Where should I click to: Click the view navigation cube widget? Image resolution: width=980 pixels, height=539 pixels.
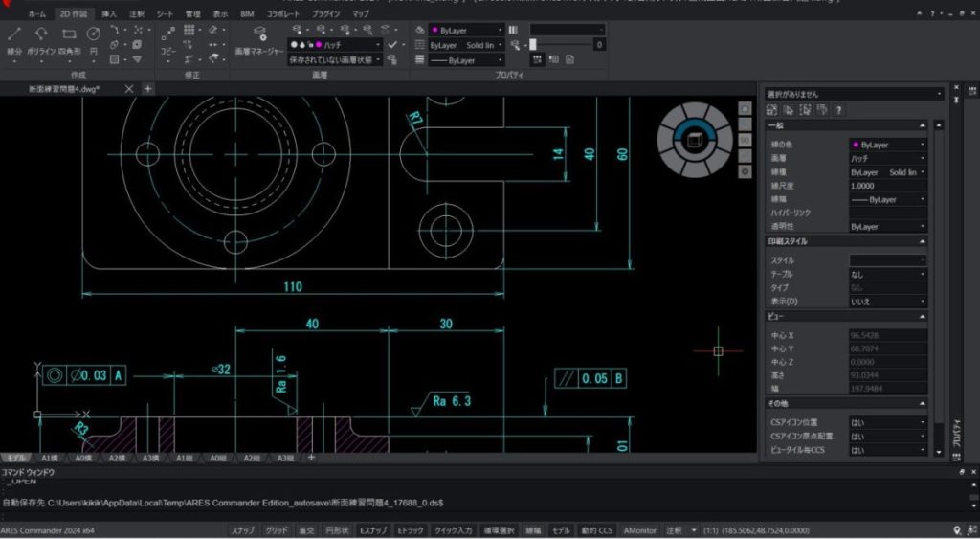coord(694,140)
